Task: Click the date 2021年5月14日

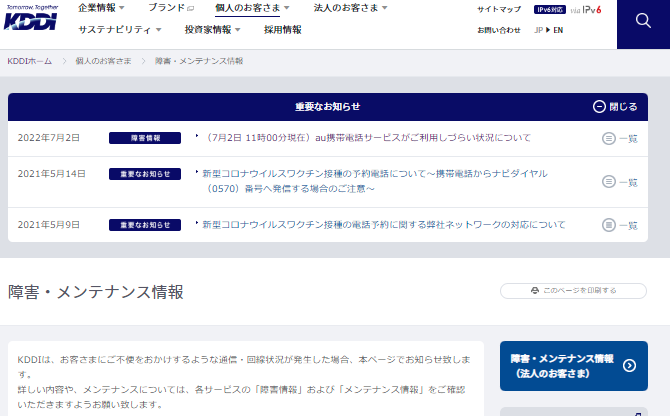Action: [52, 173]
